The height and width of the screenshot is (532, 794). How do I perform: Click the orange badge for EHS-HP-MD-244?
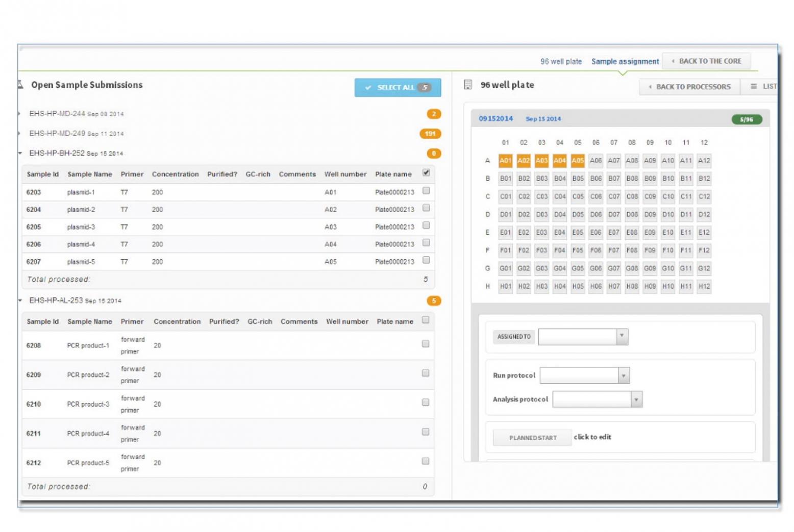433,114
